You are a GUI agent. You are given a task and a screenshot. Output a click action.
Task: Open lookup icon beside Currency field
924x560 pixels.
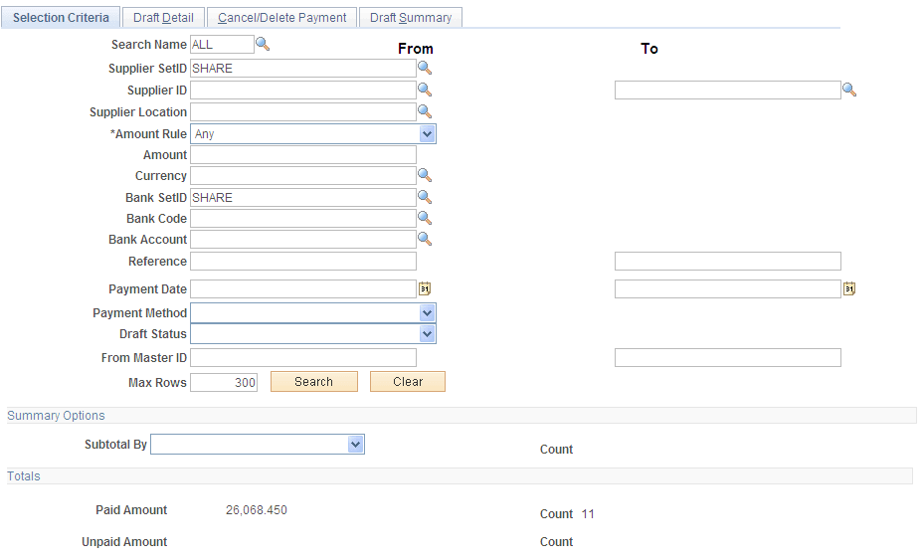(425, 176)
